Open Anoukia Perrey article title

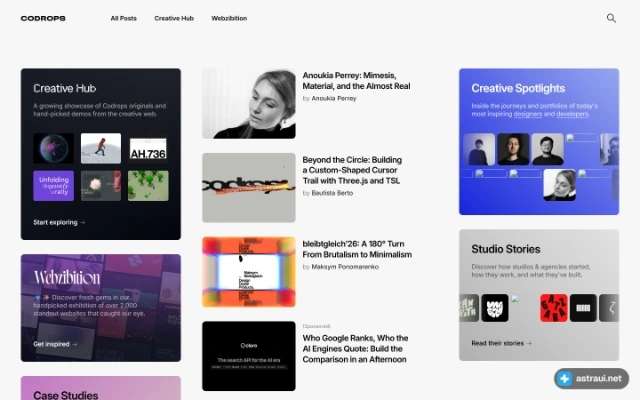(x=356, y=81)
